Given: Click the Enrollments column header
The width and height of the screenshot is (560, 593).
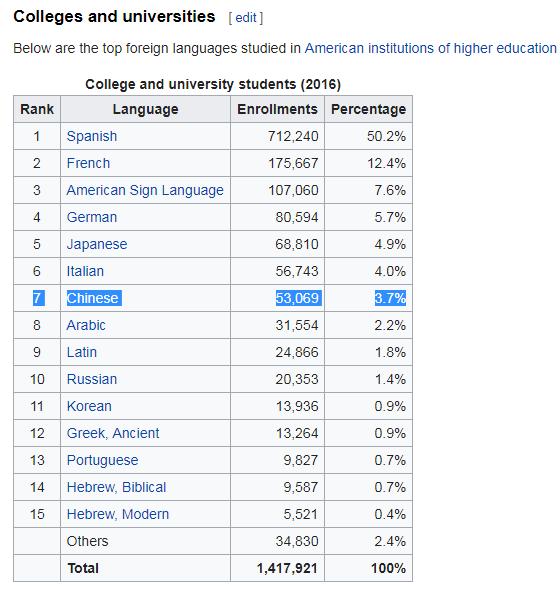Looking at the screenshot, I should (x=278, y=109).
